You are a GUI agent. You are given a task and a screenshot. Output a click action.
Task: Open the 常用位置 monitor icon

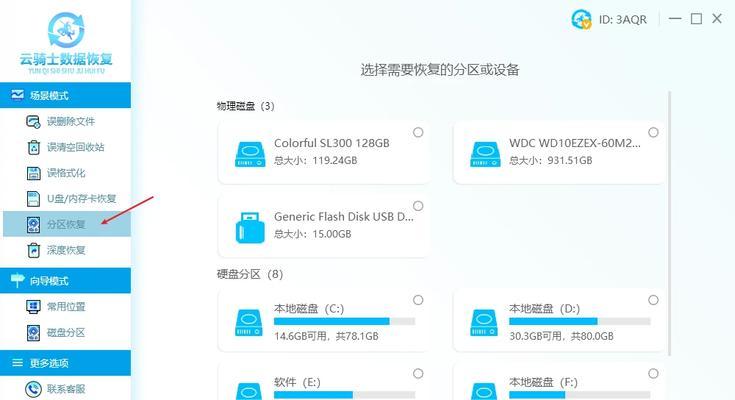coord(33,307)
